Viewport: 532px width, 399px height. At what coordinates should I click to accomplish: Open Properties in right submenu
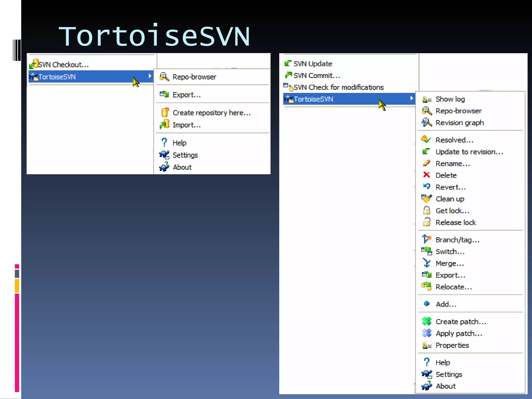click(452, 345)
